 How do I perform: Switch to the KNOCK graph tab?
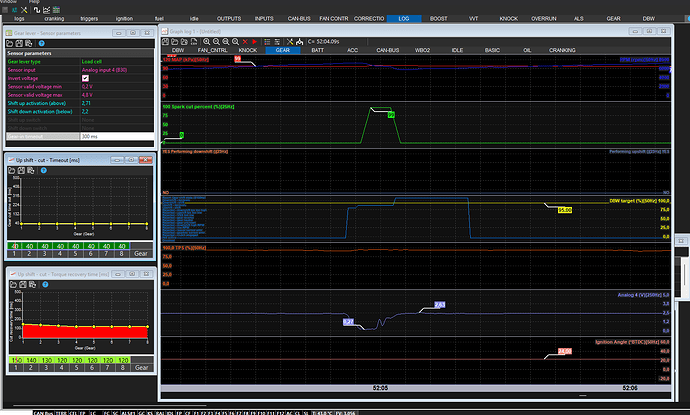pos(248,49)
